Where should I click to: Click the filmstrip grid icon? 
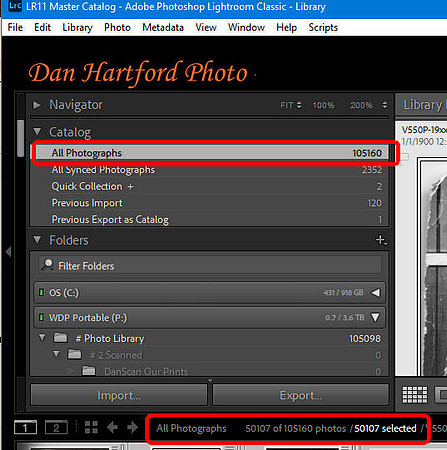[91, 427]
